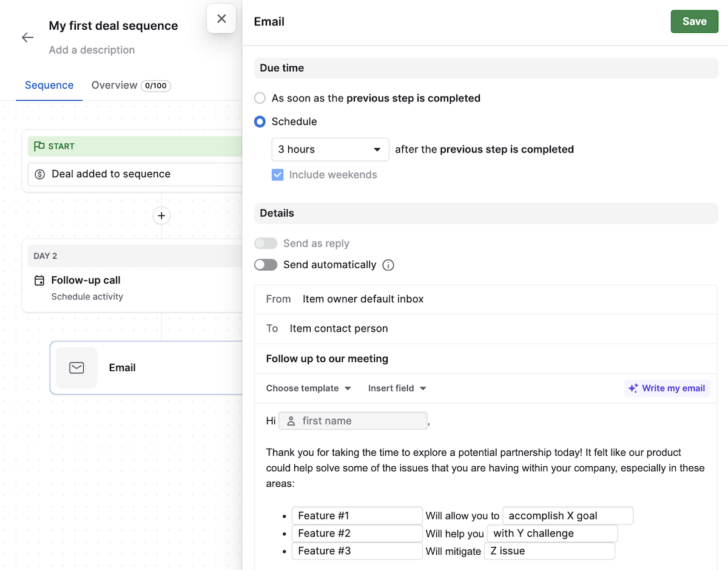Click the deal icon beside 'Deal added to sequence'
Screen dimensions: 728x570
point(40,174)
